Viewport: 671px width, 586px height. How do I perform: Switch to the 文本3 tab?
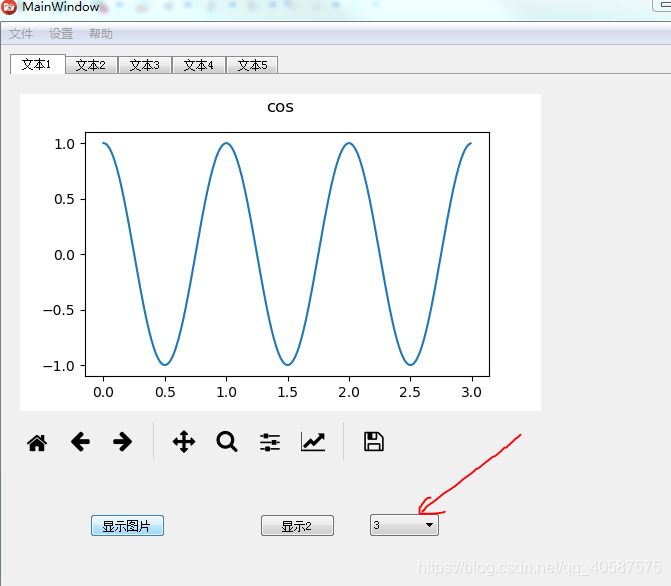pyautogui.click(x=145, y=65)
